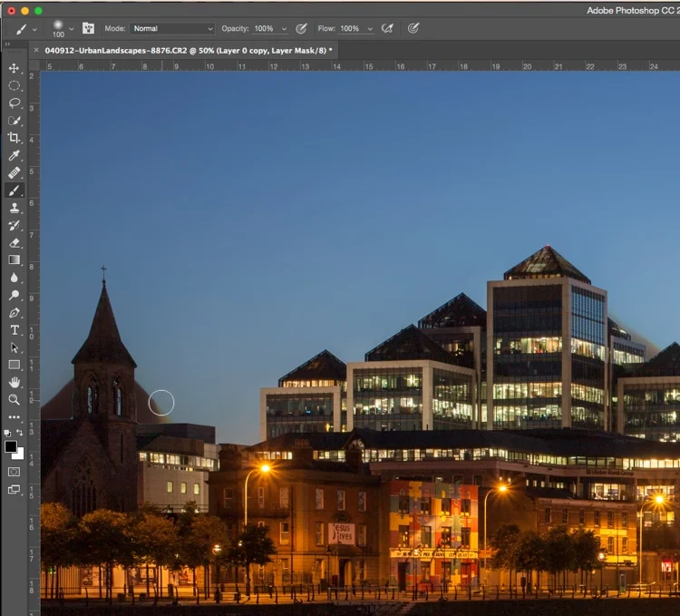
Task: Select the Zoom tool
Action: (x=14, y=399)
